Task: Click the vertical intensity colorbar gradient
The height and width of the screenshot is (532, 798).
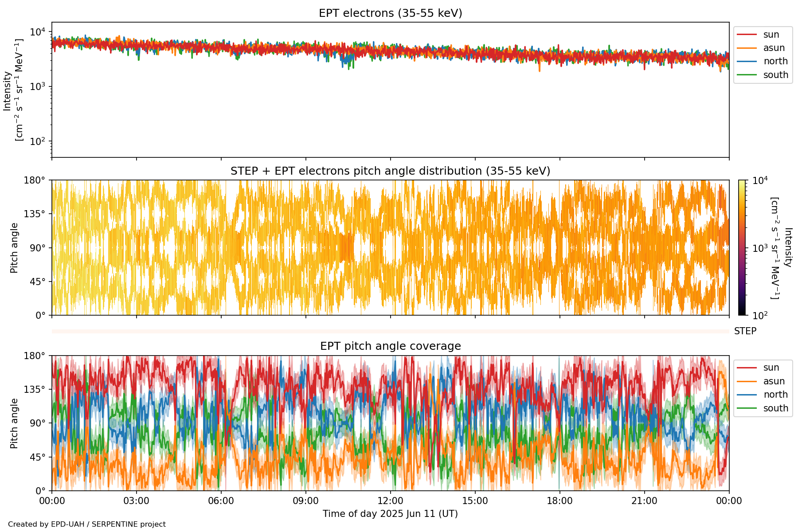Action: pos(742,247)
